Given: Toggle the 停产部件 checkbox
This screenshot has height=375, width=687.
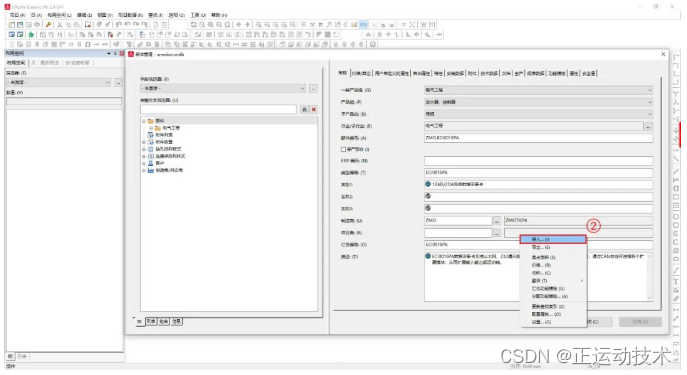Looking at the screenshot, I should click(x=344, y=149).
